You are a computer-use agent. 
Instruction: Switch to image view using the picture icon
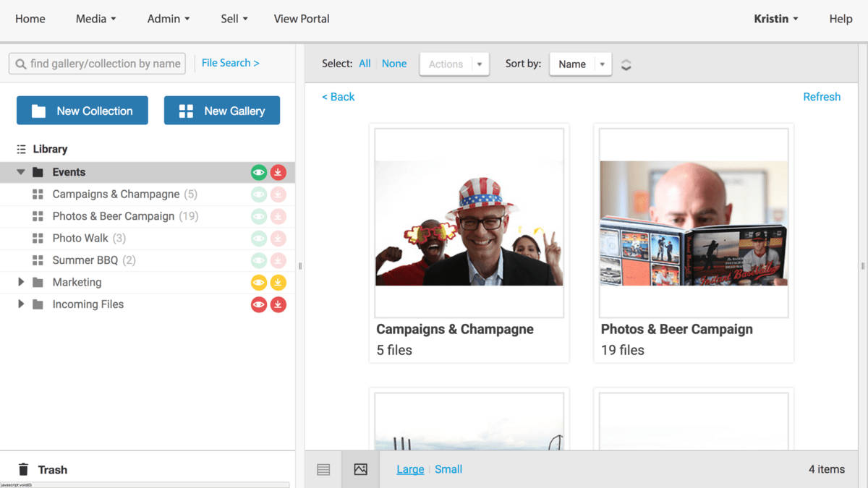[x=360, y=469]
